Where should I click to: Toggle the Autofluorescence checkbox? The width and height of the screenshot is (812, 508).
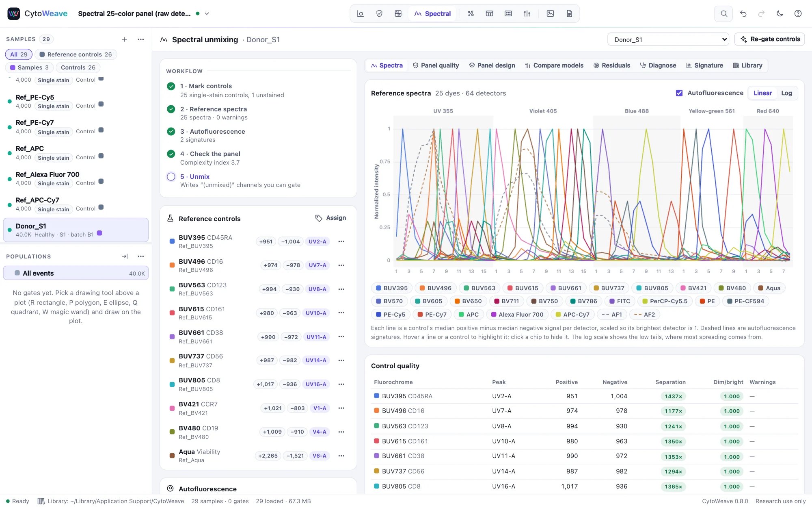coord(679,93)
